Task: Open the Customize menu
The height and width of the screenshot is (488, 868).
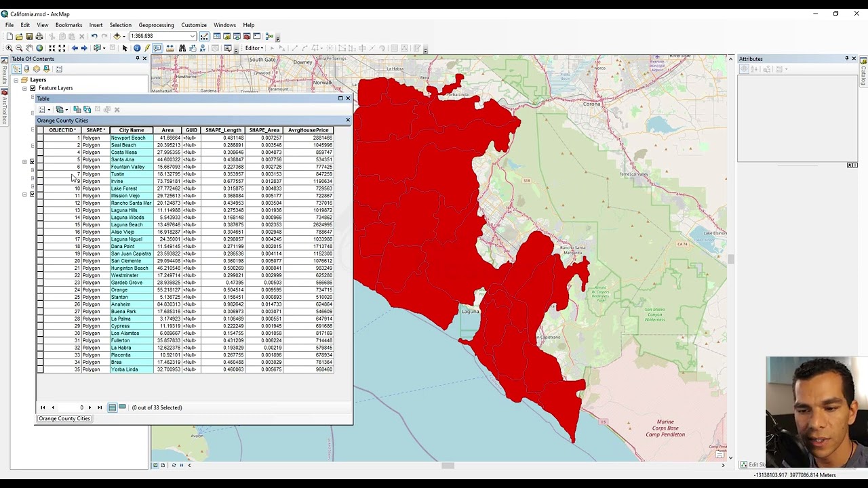Action: tap(194, 25)
